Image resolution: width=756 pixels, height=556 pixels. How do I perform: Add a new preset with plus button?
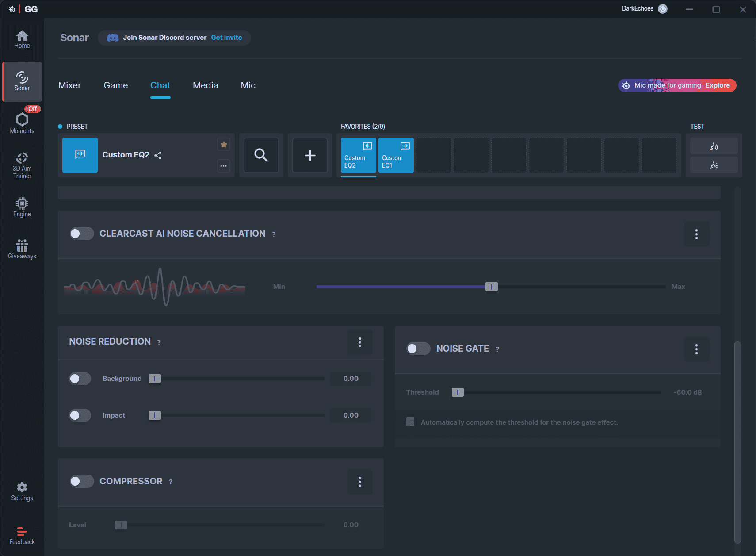(310, 155)
